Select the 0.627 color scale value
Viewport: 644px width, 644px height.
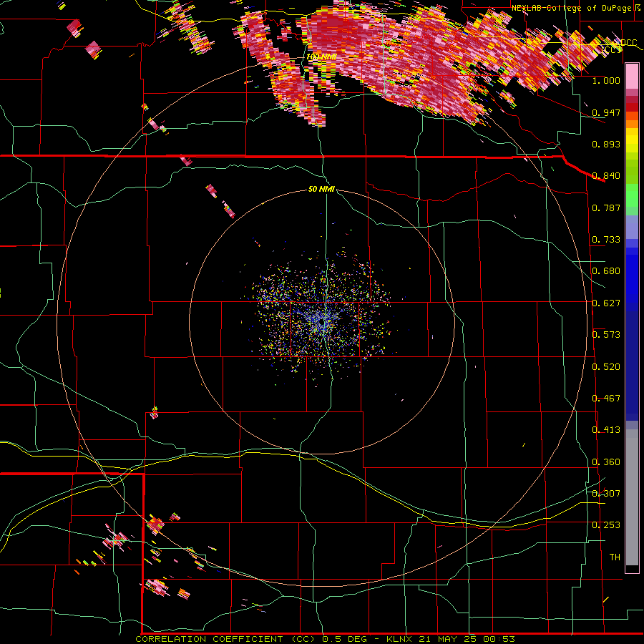(x=606, y=303)
